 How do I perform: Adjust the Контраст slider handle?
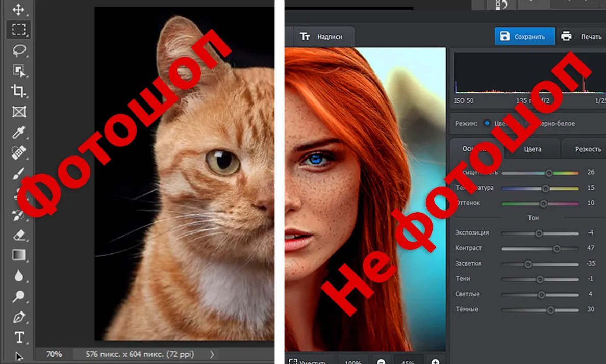tap(557, 248)
